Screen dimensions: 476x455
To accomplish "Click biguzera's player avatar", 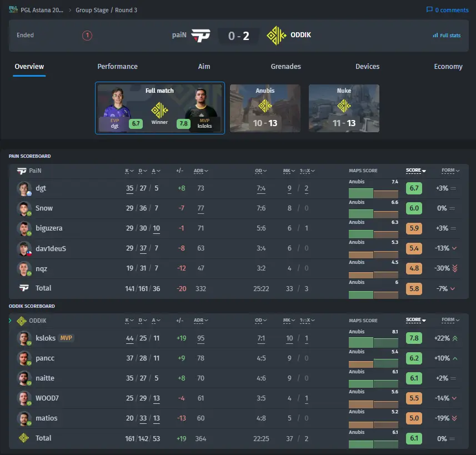I will (24, 228).
